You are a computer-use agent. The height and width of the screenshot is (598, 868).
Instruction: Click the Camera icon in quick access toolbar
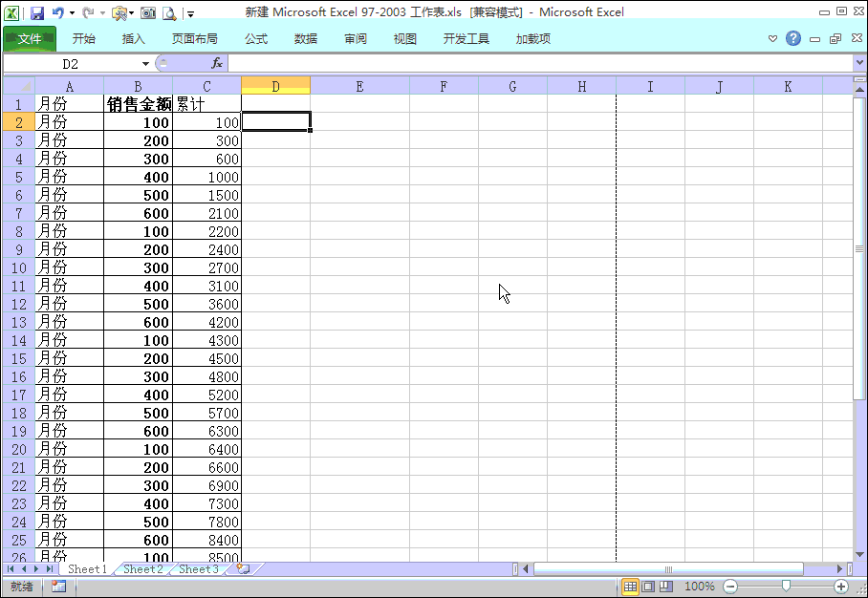point(148,12)
